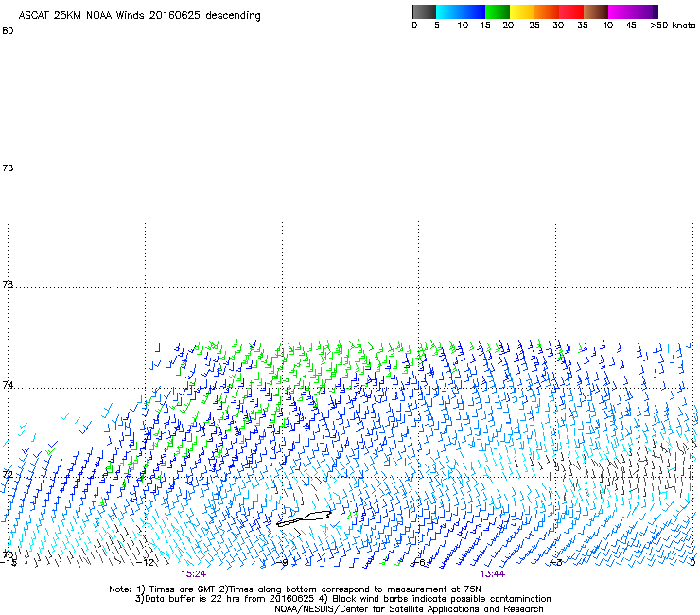
Task: Click the latitude label '74'
Action: [x=8, y=385]
